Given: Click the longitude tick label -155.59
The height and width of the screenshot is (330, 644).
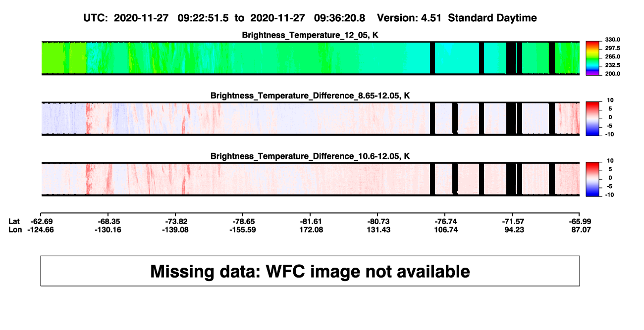Looking at the screenshot, I should pyautogui.click(x=243, y=230).
